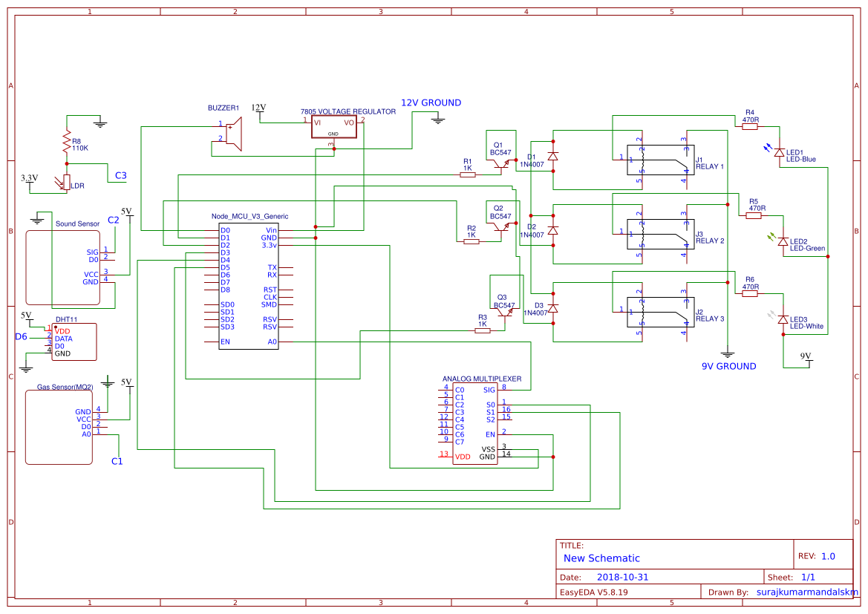The height and width of the screenshot is (614, 868).
Task: Click the 7805 voltage regulator symbol
Action: click(333, 126)
